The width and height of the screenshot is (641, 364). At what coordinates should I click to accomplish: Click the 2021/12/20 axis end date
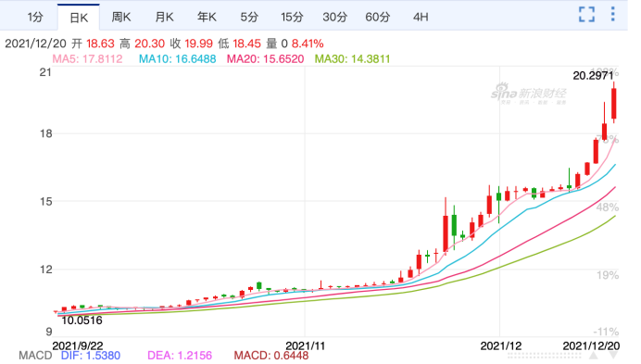(x=591, y=345)
